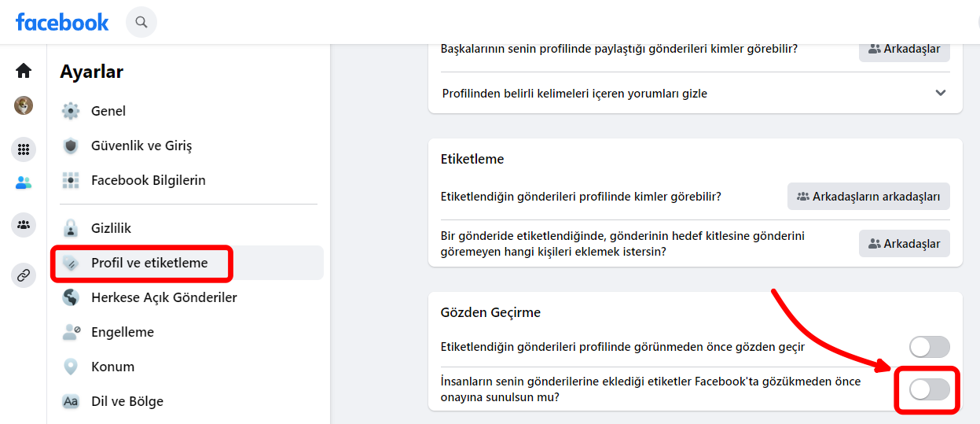Screen dimensions: 980x424
Task: Open the Facebook search icon
Action: coord(141,22)
